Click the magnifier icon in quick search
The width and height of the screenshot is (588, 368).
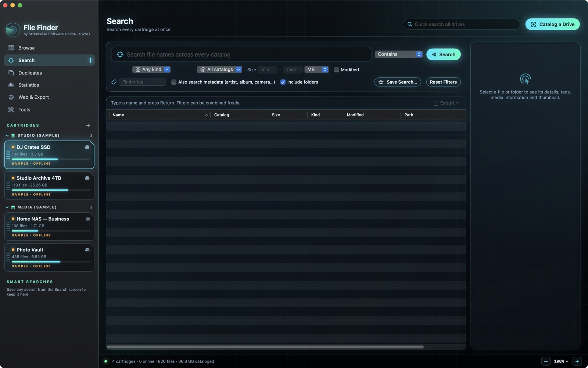pyautogui.click(x=410, y=24)
